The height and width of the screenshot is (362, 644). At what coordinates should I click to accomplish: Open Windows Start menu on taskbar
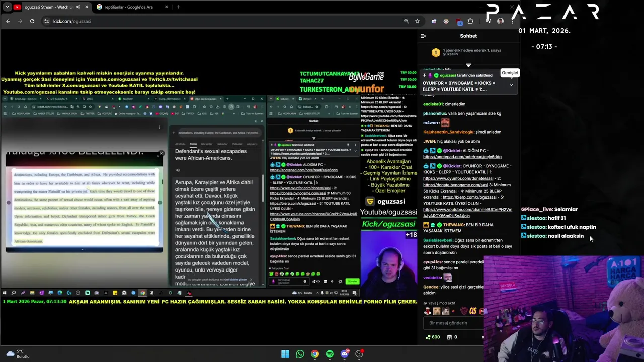(x=285, y=354)
